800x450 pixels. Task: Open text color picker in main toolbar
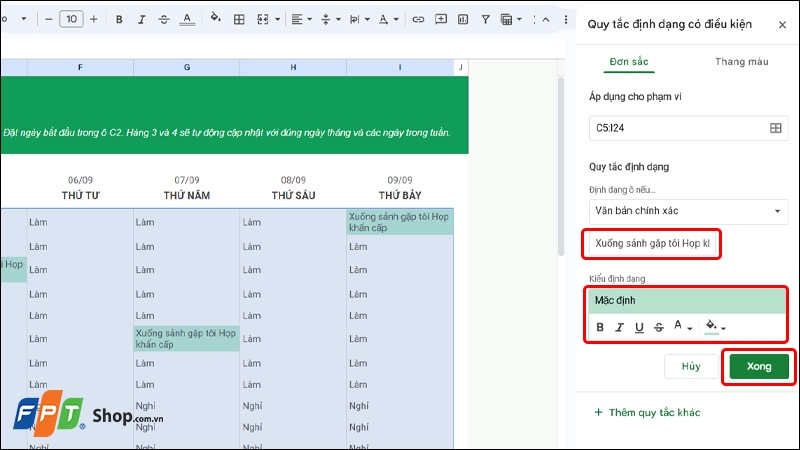187,19
